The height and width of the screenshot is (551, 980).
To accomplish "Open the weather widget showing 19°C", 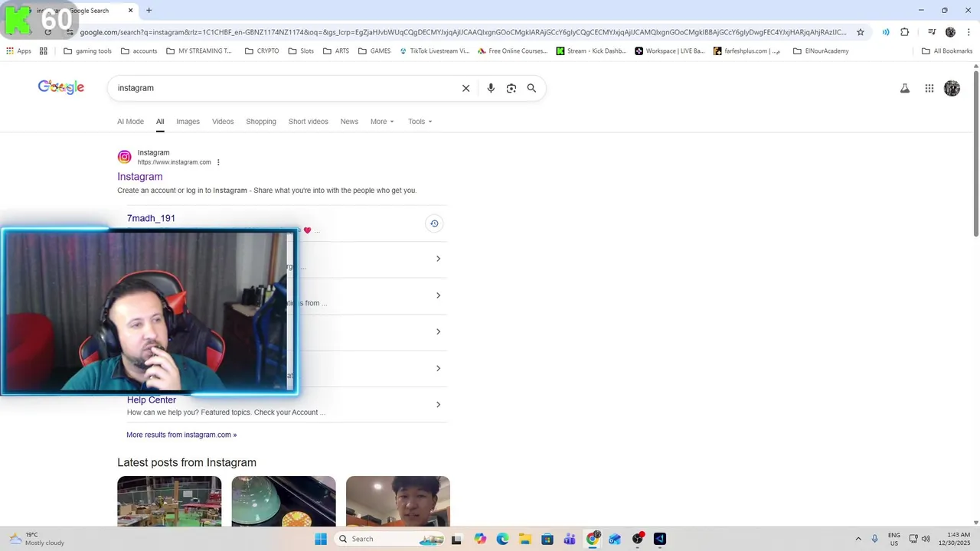I will click(37, 539).
